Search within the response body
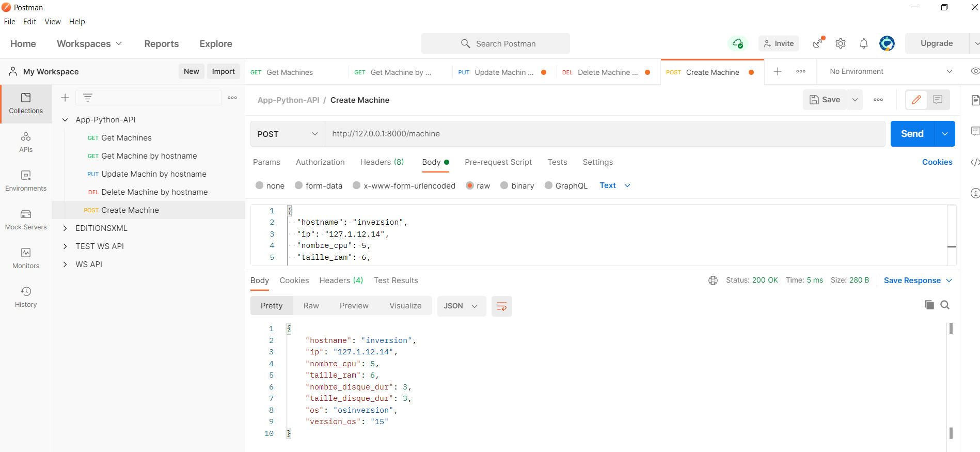 (x=945, y=305)
